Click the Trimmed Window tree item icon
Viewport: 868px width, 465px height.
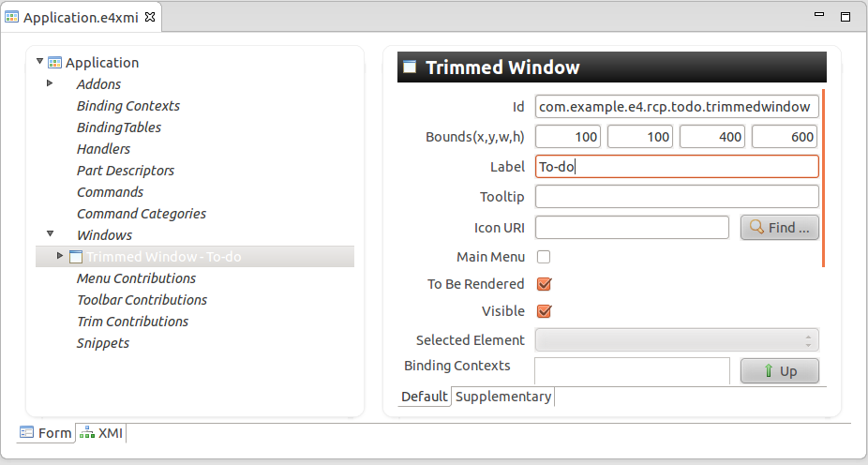(x=76, y=257)
